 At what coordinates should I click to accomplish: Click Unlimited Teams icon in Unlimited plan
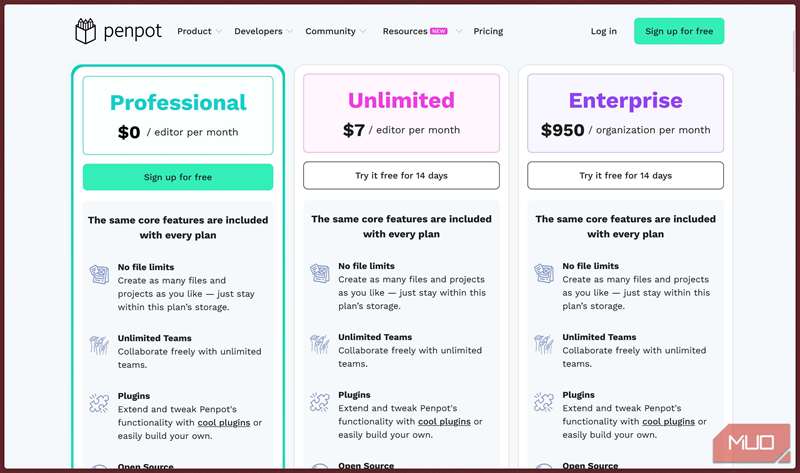click(319, 344)
